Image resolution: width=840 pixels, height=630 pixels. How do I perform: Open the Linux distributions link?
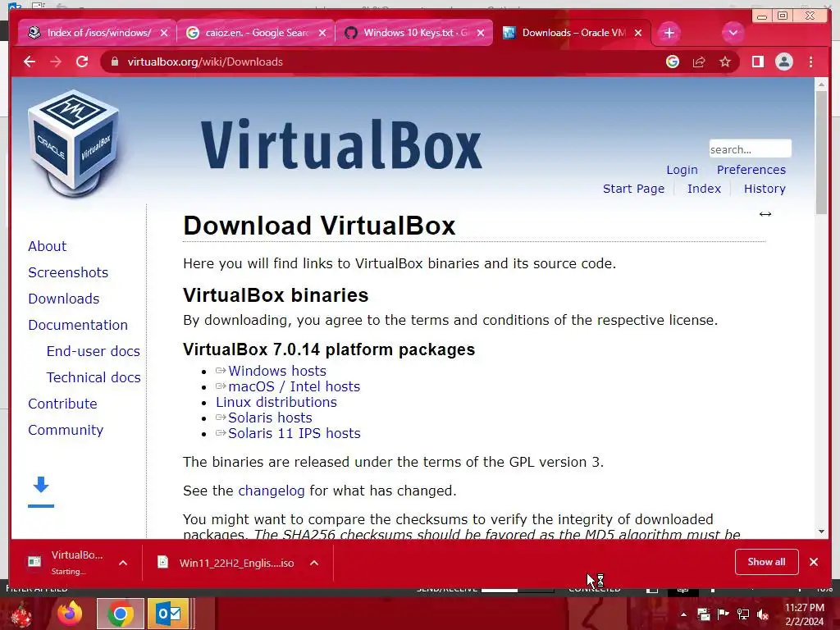click(276, 402)
